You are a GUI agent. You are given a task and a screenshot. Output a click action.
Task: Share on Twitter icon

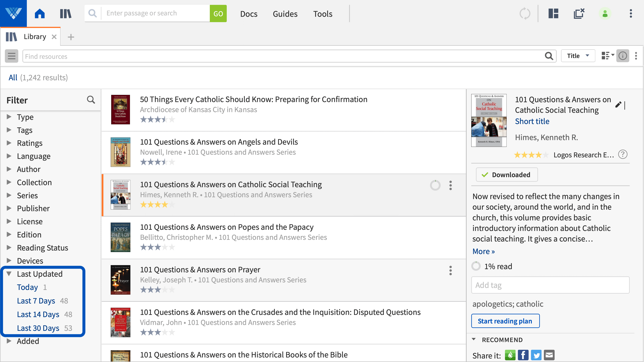click(536, 355)
